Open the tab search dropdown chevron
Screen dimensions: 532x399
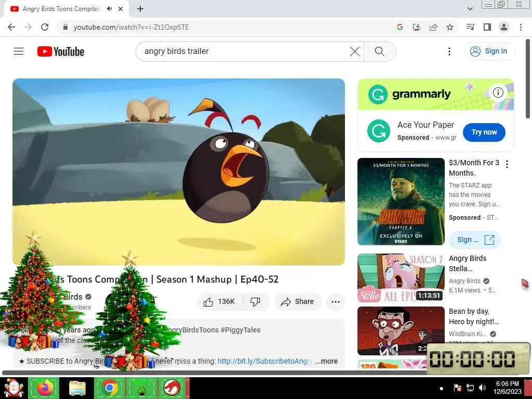pos(470,9)
